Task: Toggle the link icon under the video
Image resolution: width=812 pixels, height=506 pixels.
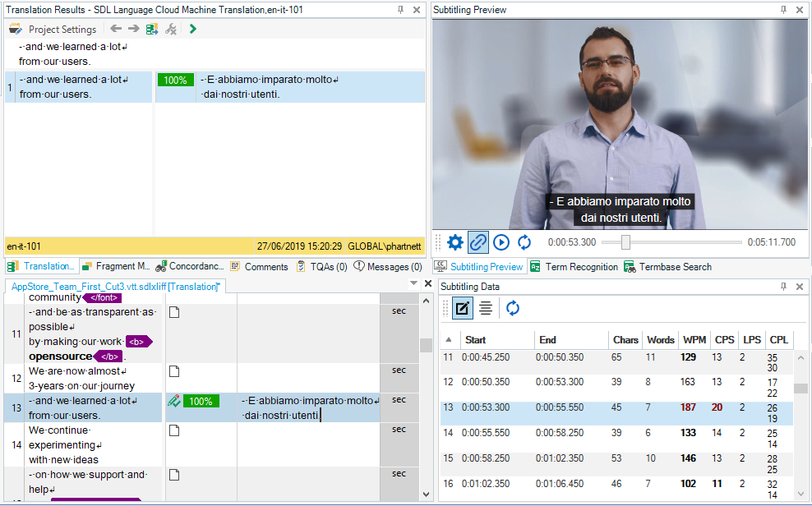Action: (x=478, y=242)
